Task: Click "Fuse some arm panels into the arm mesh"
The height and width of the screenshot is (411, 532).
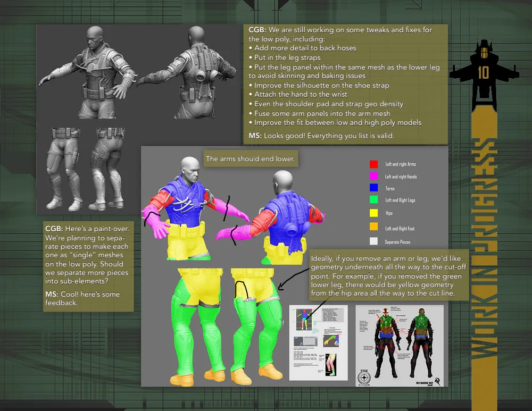Action: click(x=320, y=113)
